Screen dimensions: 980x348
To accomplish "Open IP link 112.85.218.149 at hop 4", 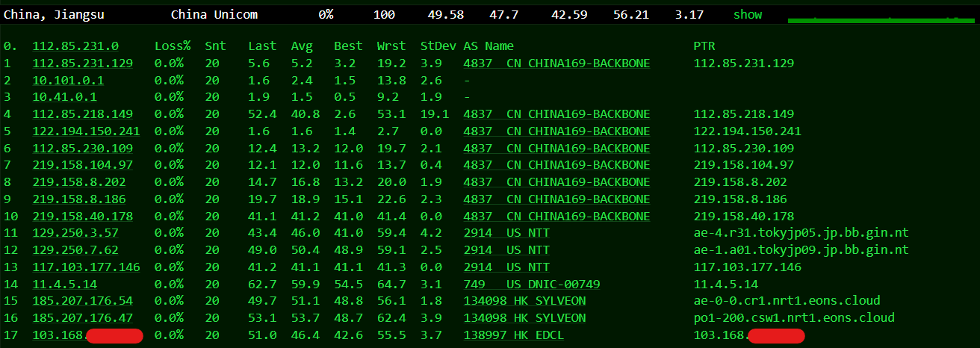I will click(x=83, y=114).
